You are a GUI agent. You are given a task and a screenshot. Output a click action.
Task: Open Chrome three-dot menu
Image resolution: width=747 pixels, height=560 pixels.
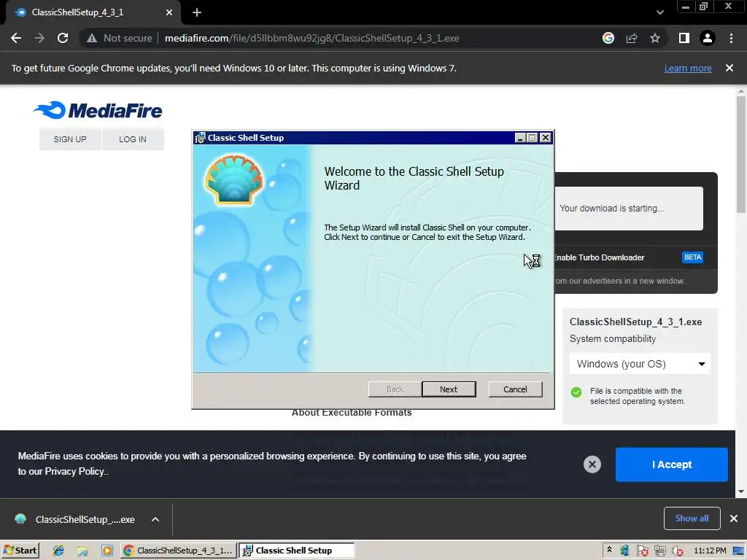731,38
